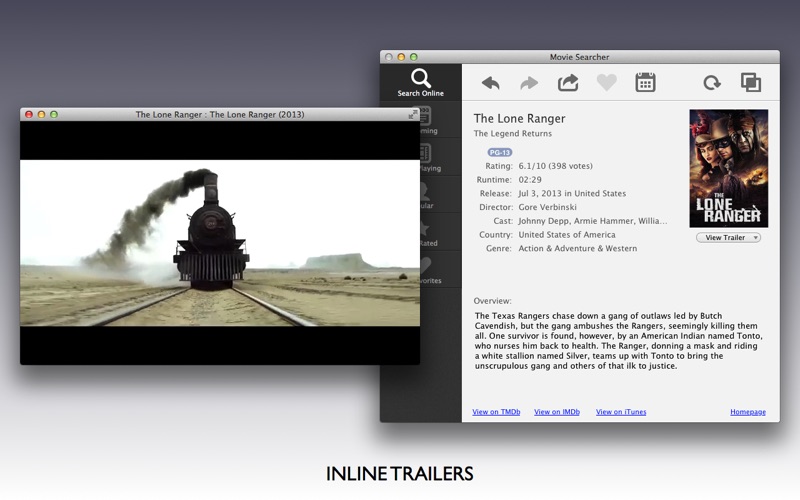Click the back arrow in toolbar
Image resolution: width=800 pixels, height=500 pixels.
[490, 83]
